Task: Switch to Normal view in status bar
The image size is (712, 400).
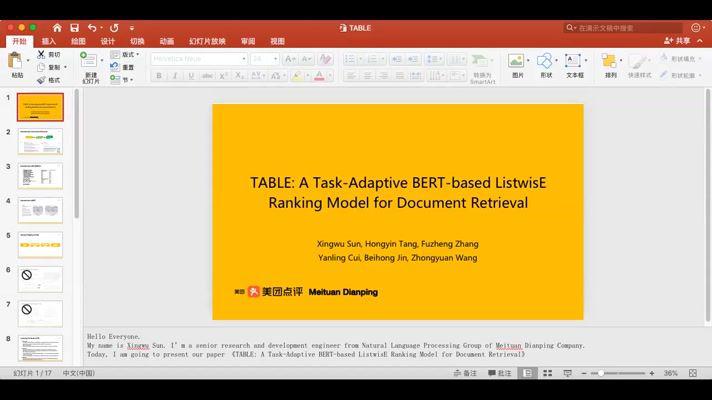Action: [x=528, y=373]
